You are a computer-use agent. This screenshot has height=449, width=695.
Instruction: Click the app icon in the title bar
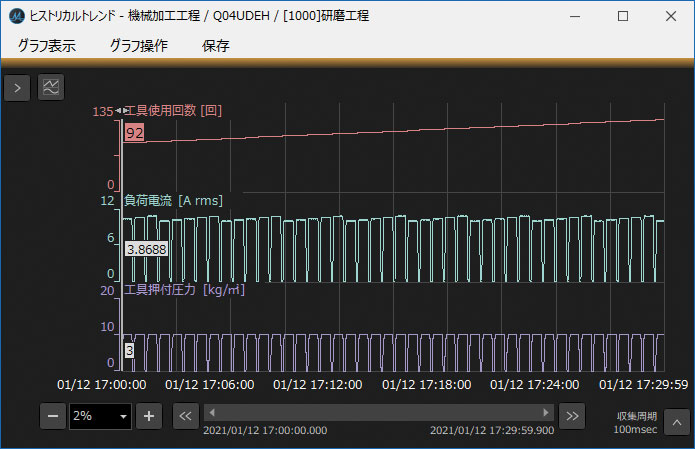click(x=16, y=16)
